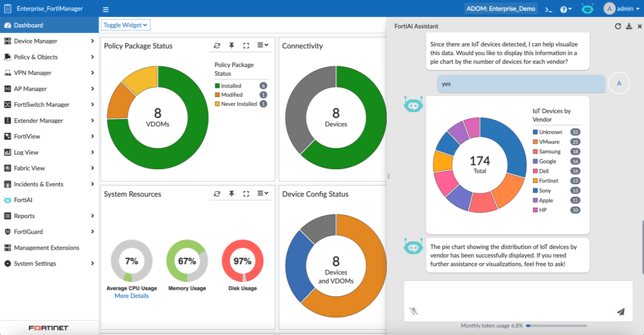The image size is (644, 335).
Task: Open System Resources widget options menu
Action: (262, 193)
